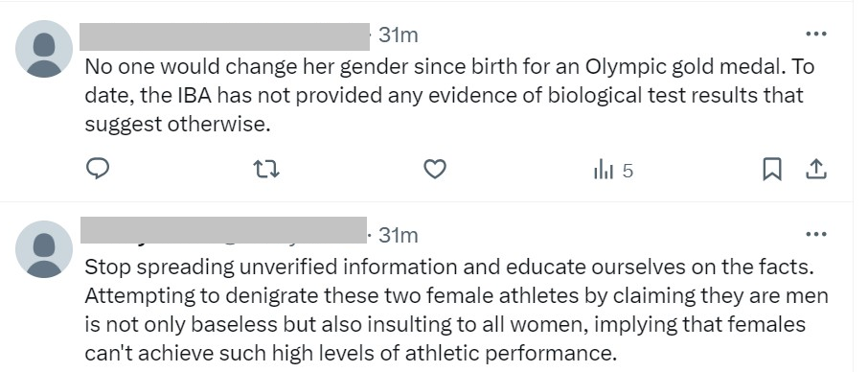
Task: Open more options on the first tweet
Action: coord(816,34)
